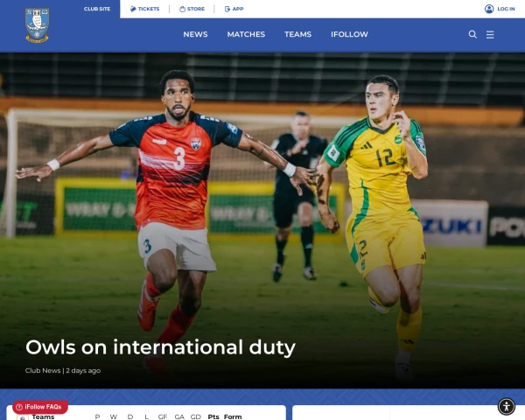Click the Sheffield Wednesday club crest logo
This screenshot has width=525, height=420.
pyautogui.click(x=37, y=25)
